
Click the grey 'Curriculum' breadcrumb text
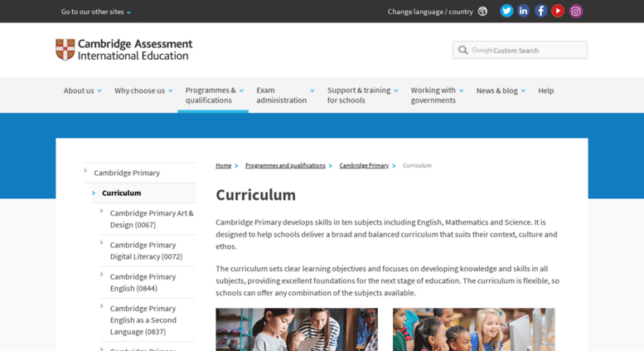[417, 166]
